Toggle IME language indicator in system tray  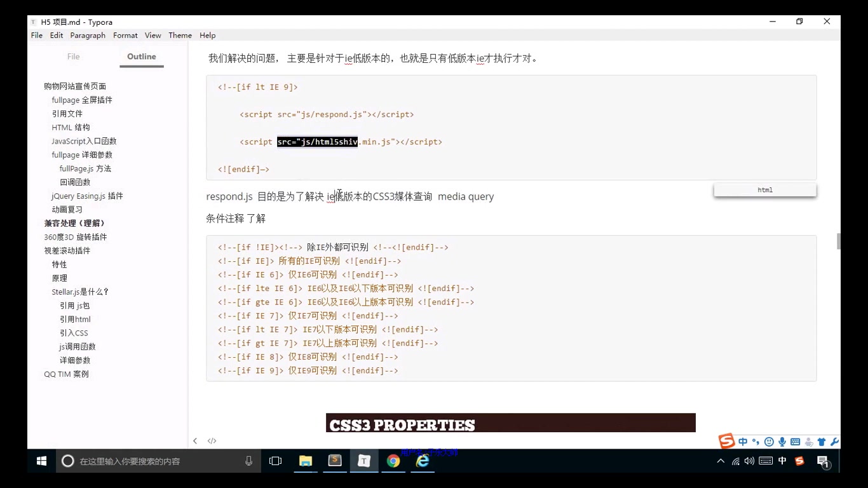(x=782, y=461)
